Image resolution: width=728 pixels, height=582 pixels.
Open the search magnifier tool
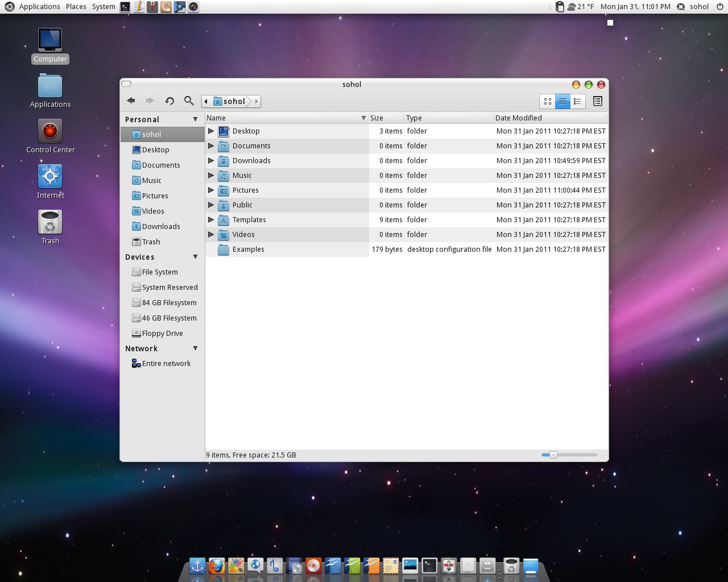pos(189,101)
